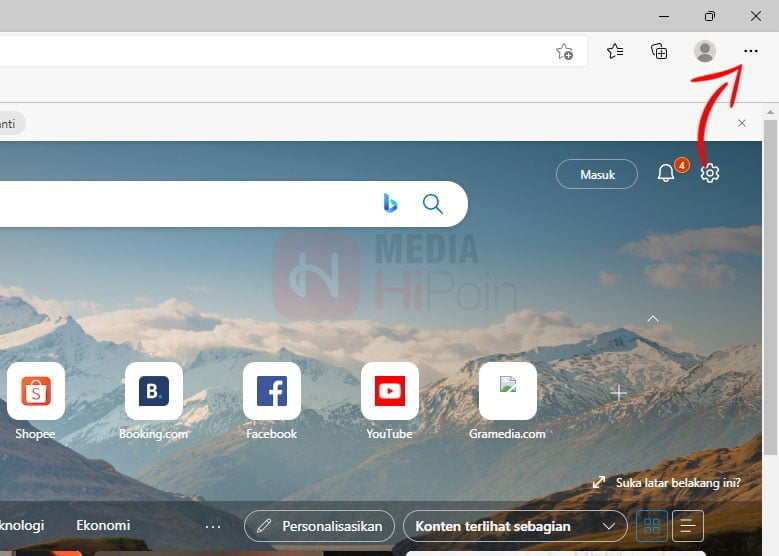Open the Settings and more ellipsis menu

751,51
